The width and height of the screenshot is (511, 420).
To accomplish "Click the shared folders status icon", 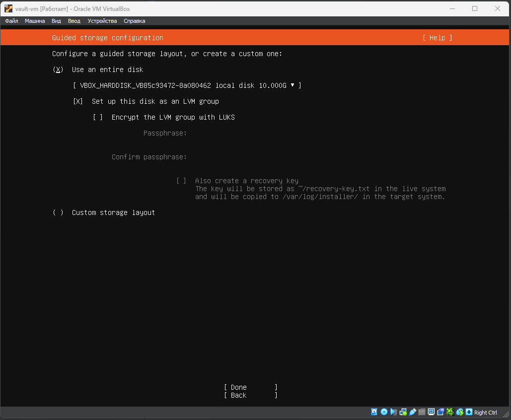I will (x=422, y=412).
